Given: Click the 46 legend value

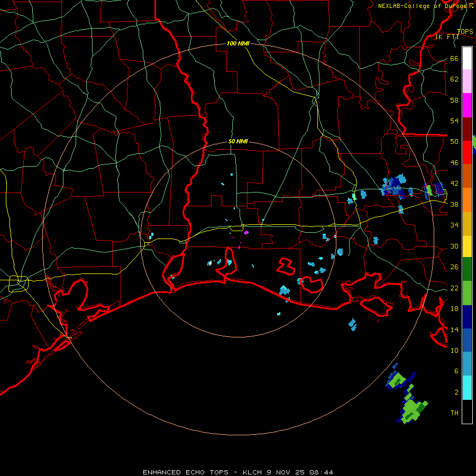Looking at the screenshot, I should click(x=454, y=163).
